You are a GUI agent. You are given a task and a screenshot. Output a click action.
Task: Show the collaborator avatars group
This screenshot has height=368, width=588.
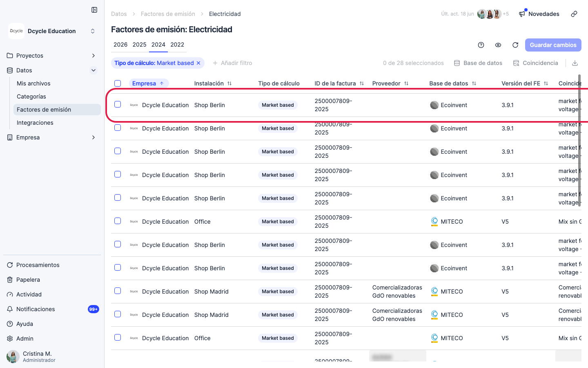coord(489,14)
